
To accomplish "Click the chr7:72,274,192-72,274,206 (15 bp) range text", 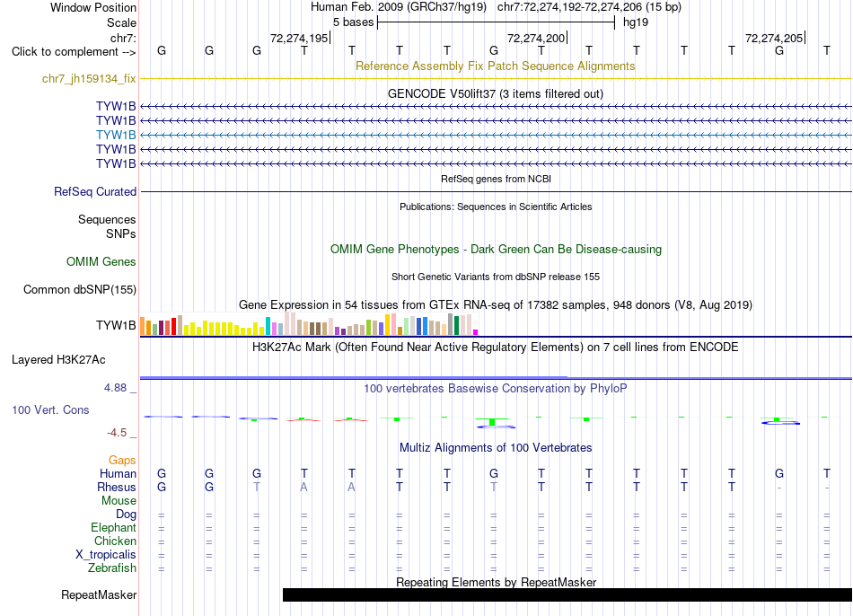I will pyautogui.click(x=589, y=7).
